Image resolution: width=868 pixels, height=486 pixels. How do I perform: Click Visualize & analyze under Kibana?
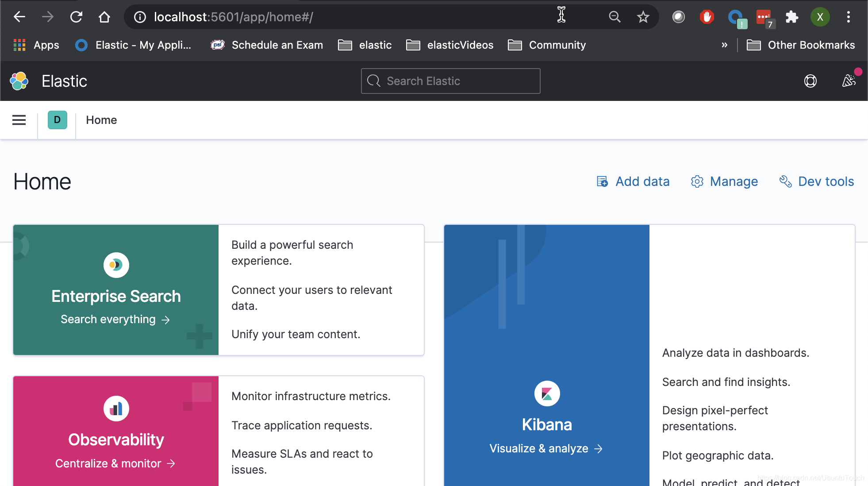pos(546,448)
